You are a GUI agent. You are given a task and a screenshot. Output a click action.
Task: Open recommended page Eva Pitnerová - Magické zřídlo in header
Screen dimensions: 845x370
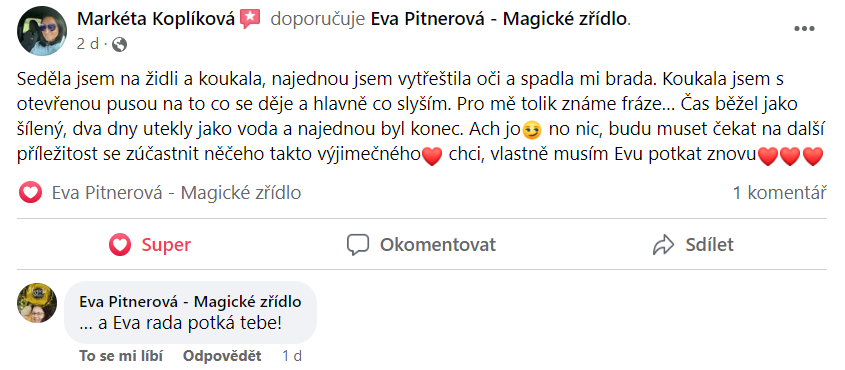[x=500, y=19]
